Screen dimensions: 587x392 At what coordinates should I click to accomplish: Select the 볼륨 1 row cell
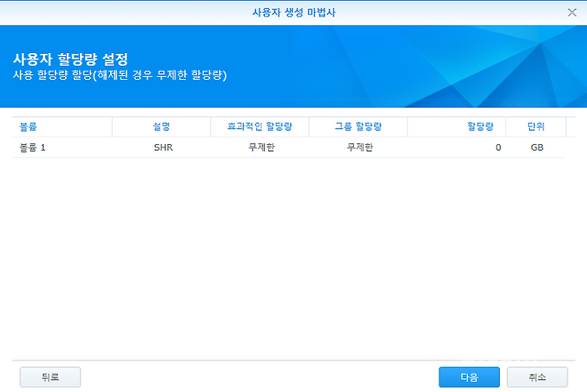tap(63, 148)
